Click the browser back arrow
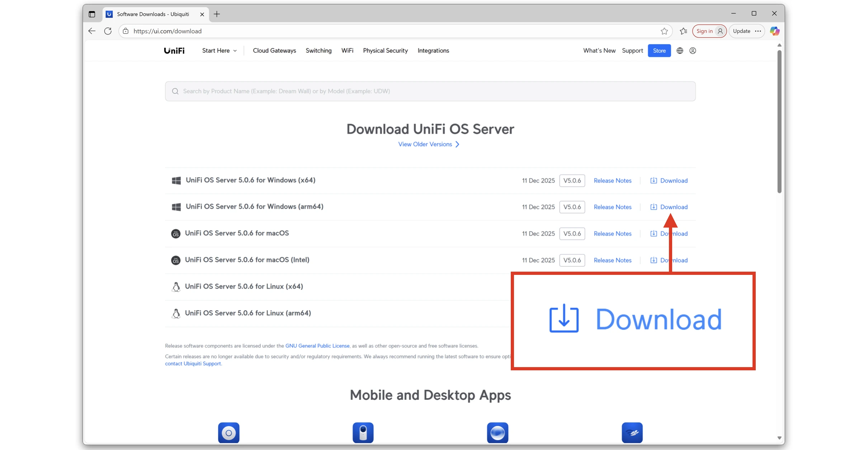The height and width of the screenshot is (450, 868). pos(92,31)
